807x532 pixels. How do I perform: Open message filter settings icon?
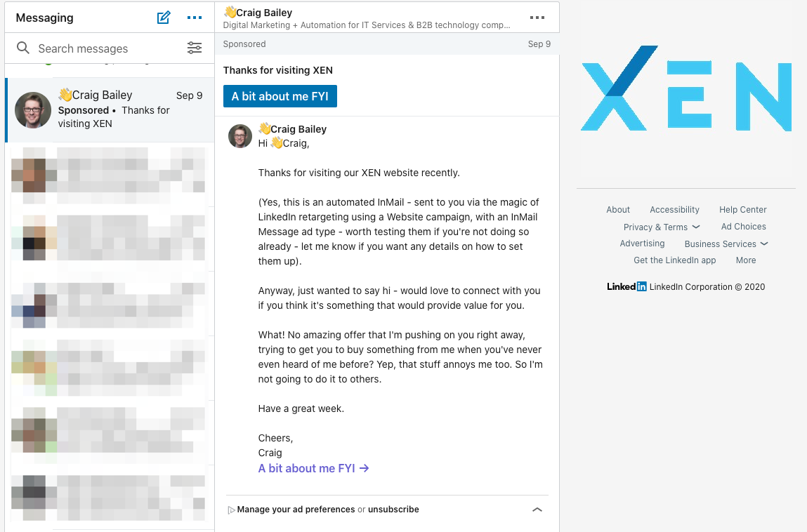pos(195,48)
